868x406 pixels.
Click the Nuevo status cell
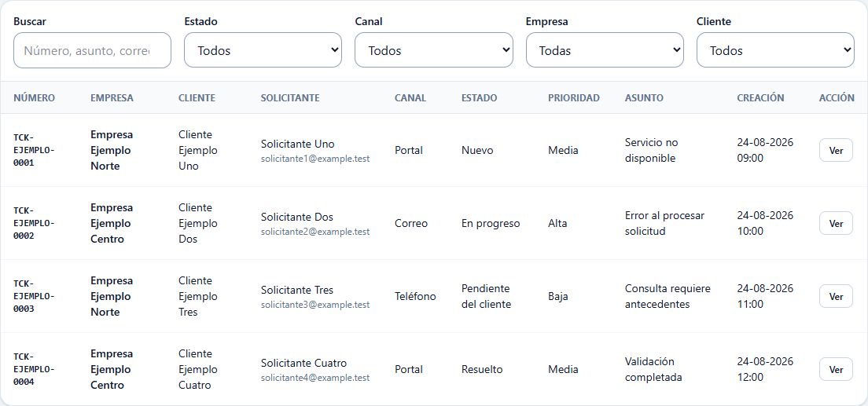pyautogui.click(x=477, y=151)
